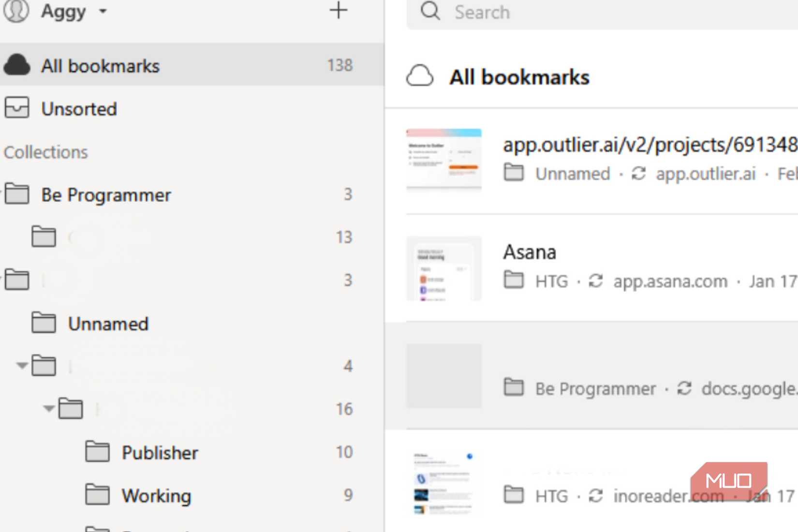Click the search magnifier icon

[x=430, y=11]
